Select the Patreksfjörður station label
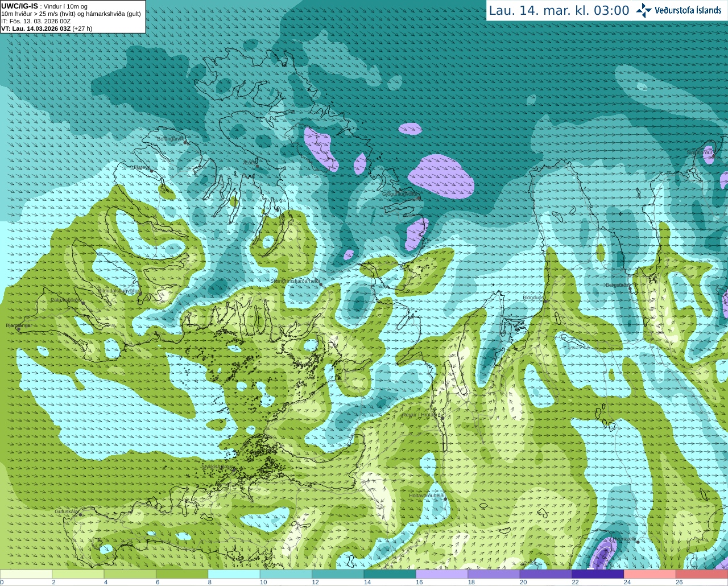 click(66, 299)
